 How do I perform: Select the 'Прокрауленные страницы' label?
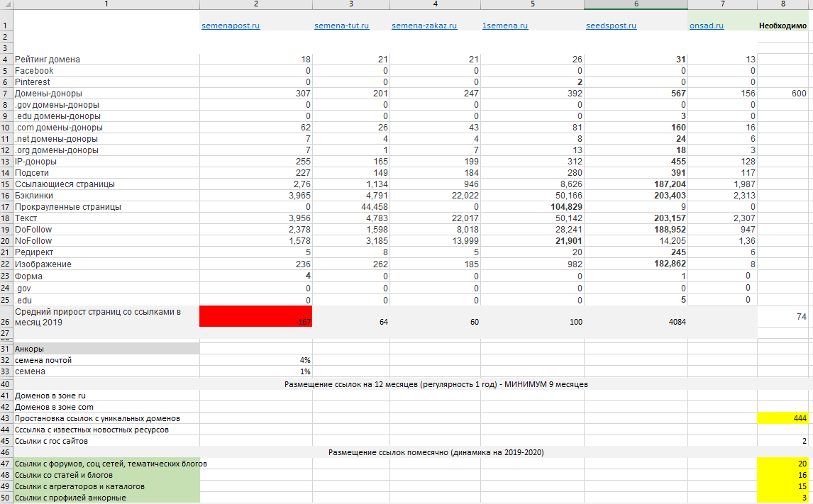[68, 207]
